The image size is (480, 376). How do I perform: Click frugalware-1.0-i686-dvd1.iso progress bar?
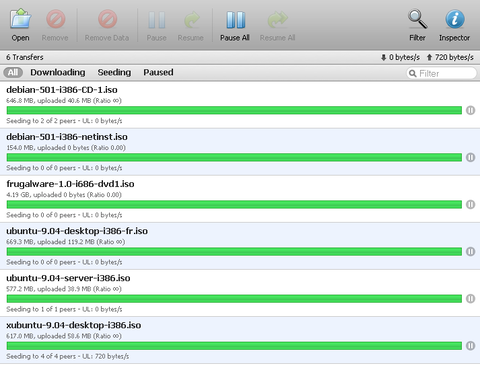[234, 204]
